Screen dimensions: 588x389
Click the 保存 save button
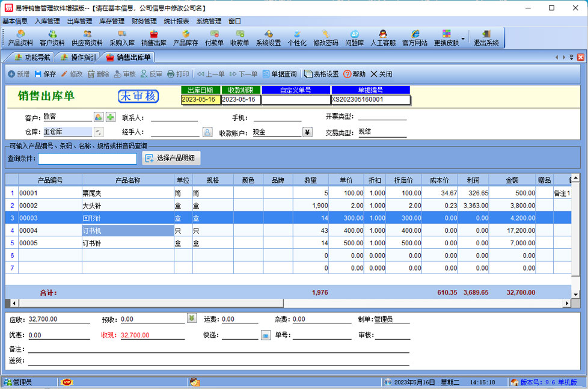point(45,74)
